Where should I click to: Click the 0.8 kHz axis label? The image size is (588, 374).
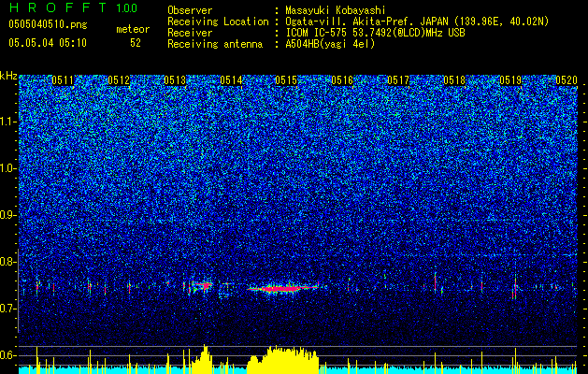pos(8,262)
